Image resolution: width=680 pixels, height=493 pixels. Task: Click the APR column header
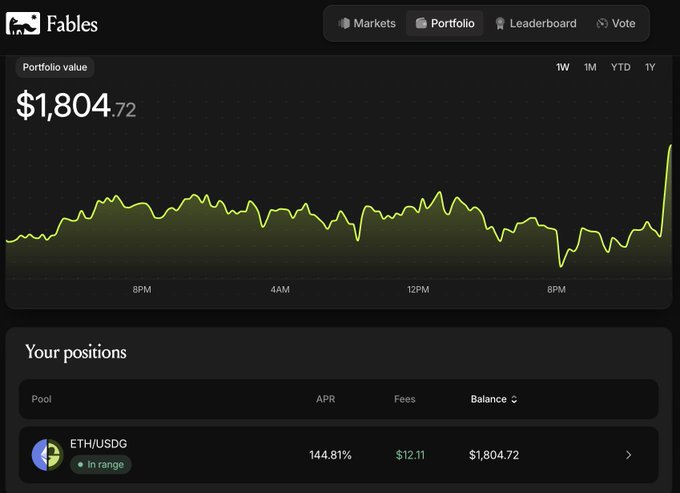click(x=326, y=399)
